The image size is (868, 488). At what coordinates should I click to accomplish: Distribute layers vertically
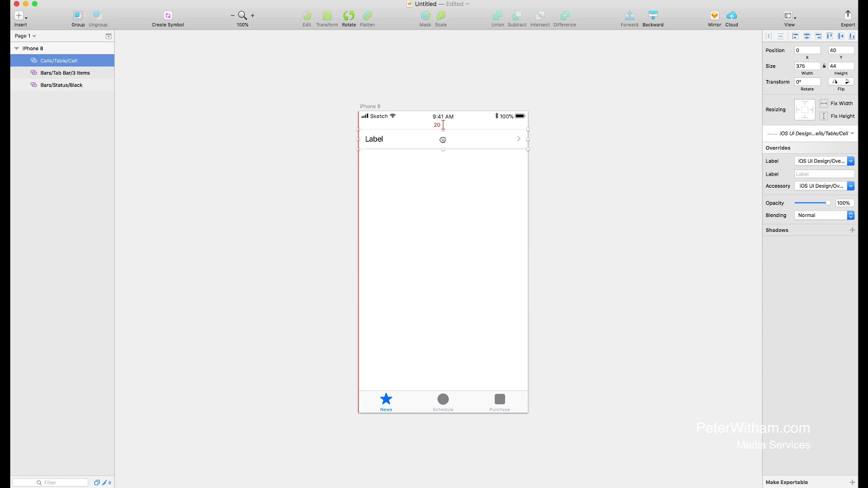click(781, 36)
